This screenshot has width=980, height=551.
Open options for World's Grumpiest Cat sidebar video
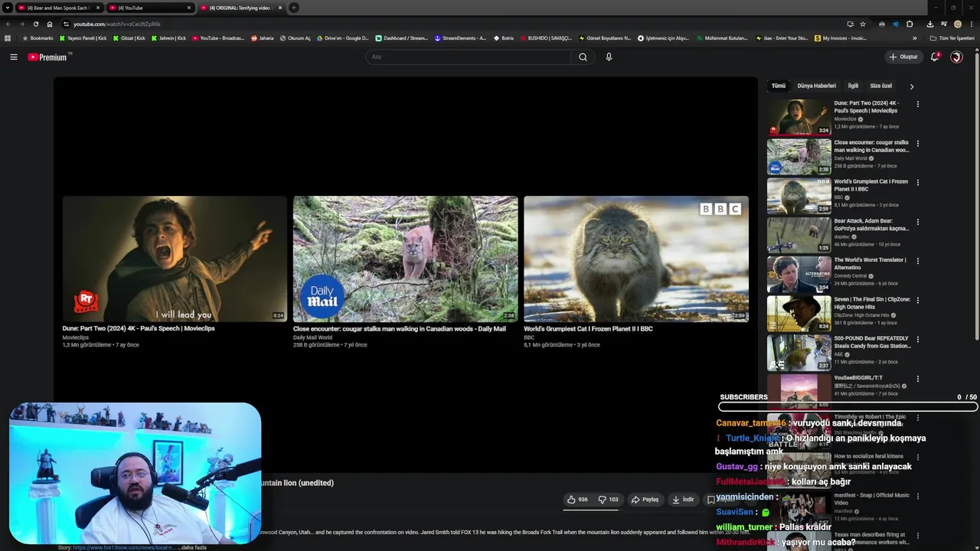[918, 183]
